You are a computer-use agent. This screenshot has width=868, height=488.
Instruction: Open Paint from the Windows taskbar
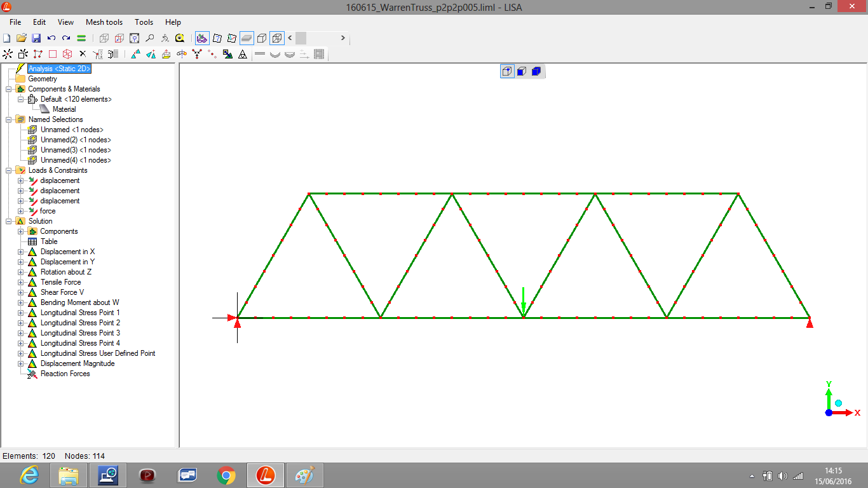pyautogui.click(x=304, y=475)
